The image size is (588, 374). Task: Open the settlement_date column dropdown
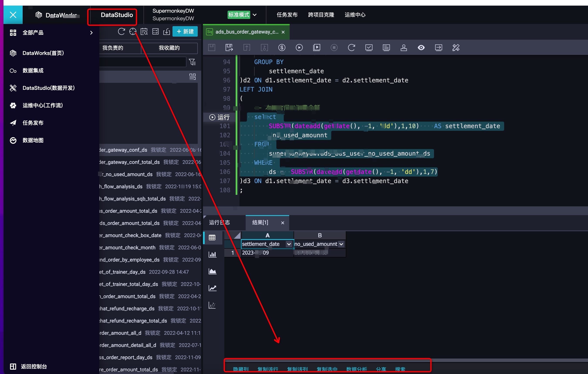point(289,244)
